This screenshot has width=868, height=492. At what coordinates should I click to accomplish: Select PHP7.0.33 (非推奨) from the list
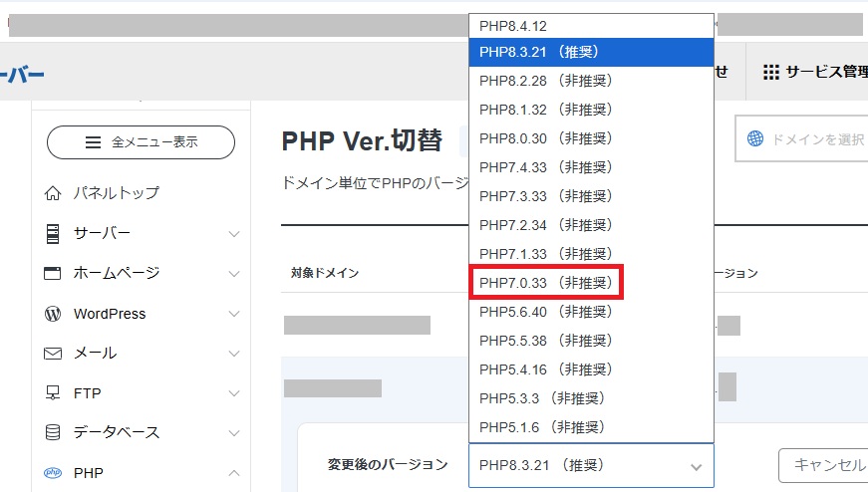tap(545, 283)
